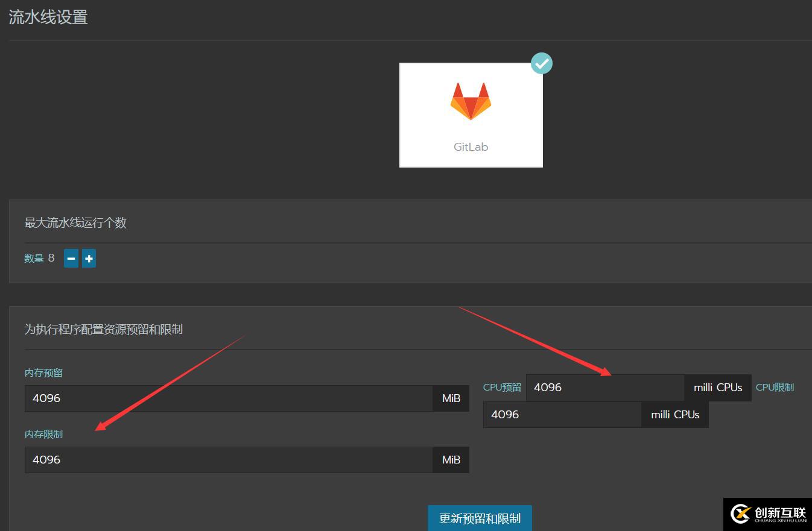812x531 pixels.
Task: Click the 内存预留 label
Action: pos(43,373)
